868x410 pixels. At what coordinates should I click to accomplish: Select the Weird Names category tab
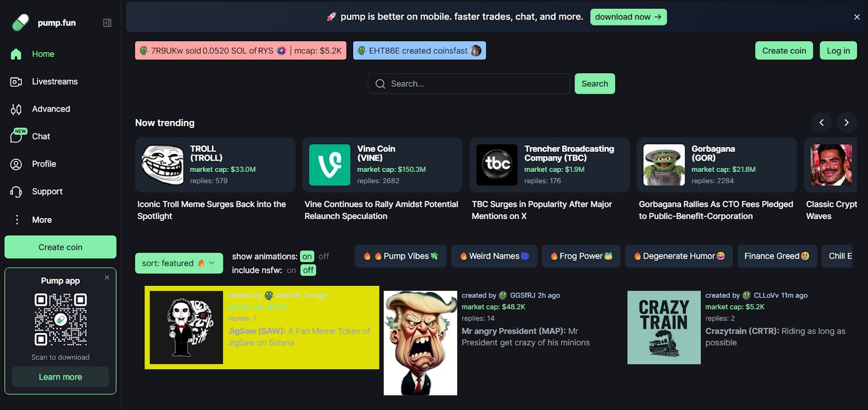pyautogui.click(x=494, y=256)
